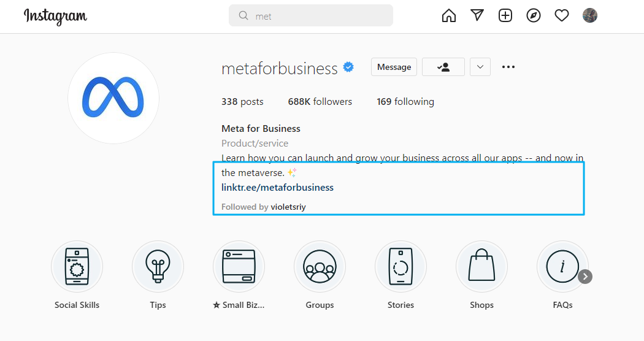Message the metaforbusiness account

(394, 67)
